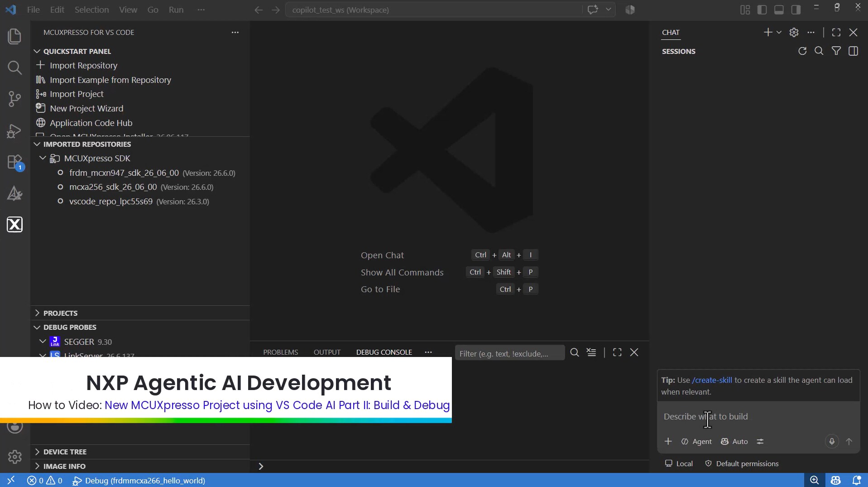Open chat settings gear icon
Screen dimensions: 868x487
click(x=794, y=32)
